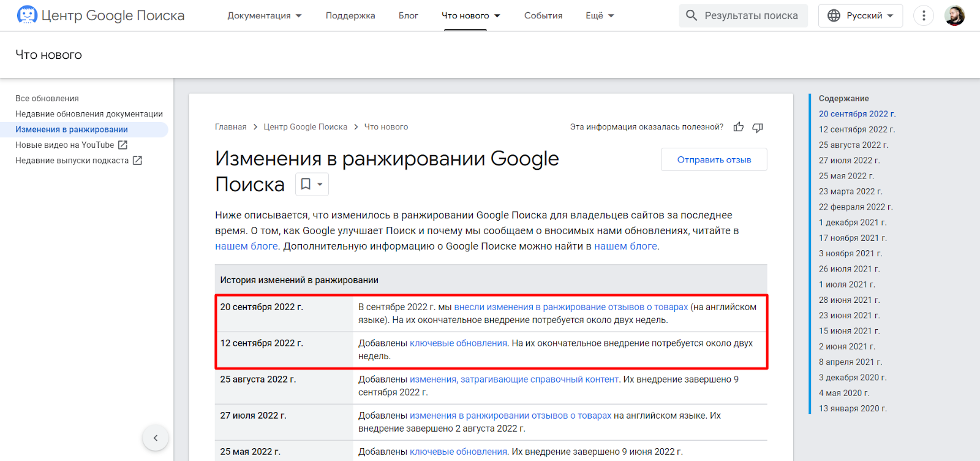Click the magnifier icon in search box

(692, 16)
